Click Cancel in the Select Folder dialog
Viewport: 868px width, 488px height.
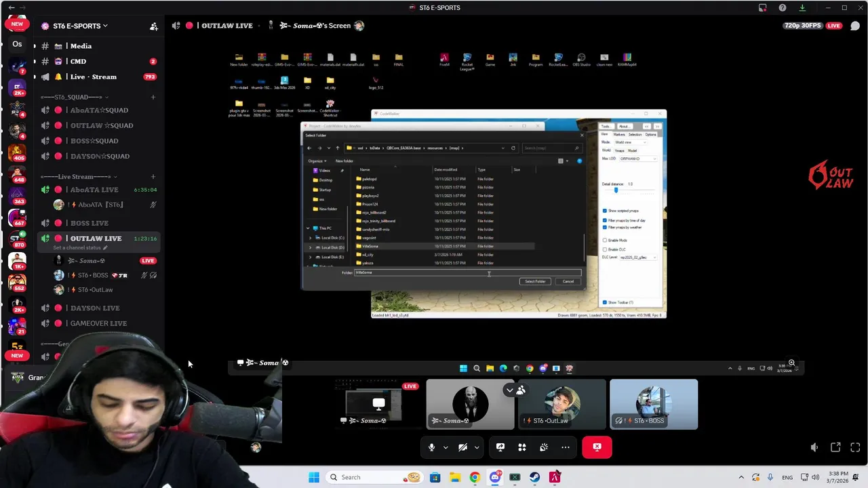[568, 281]
